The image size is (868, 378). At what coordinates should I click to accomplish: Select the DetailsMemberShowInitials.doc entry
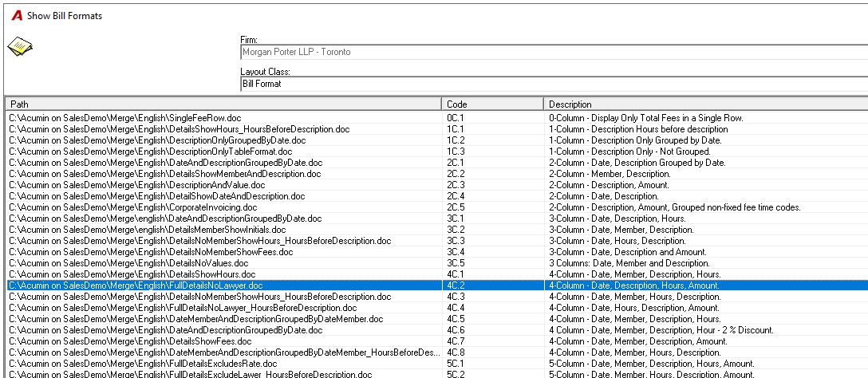tap(436, 230)
